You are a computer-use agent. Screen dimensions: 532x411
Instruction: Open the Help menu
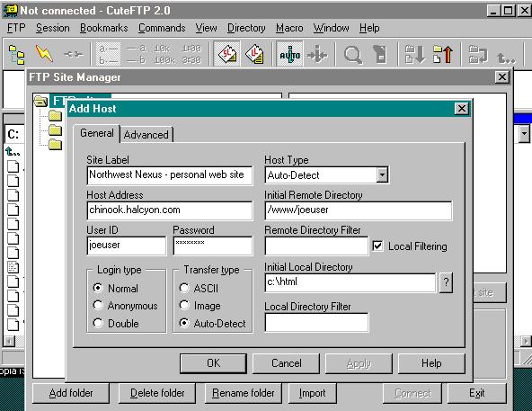pyautogui.click(x=369, y=28)
